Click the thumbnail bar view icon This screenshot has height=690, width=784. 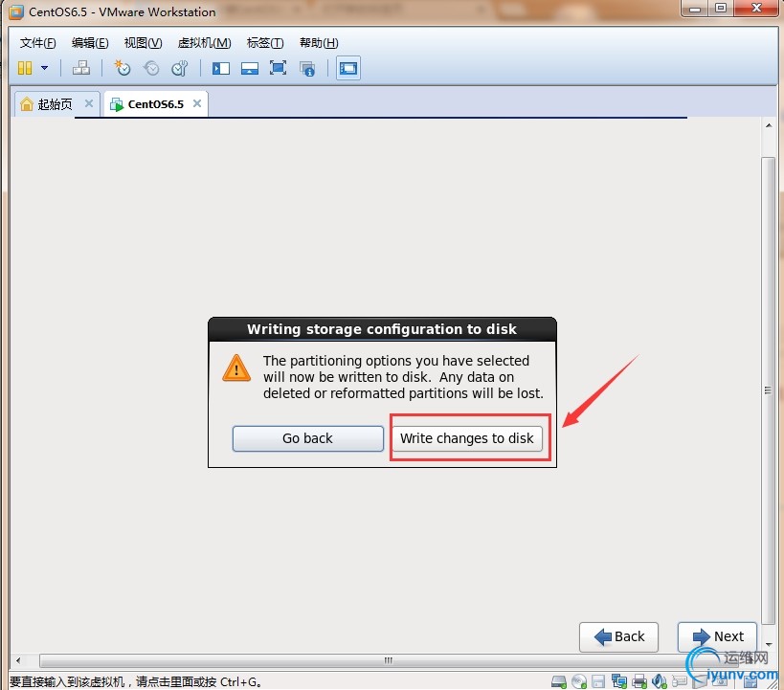250,68
